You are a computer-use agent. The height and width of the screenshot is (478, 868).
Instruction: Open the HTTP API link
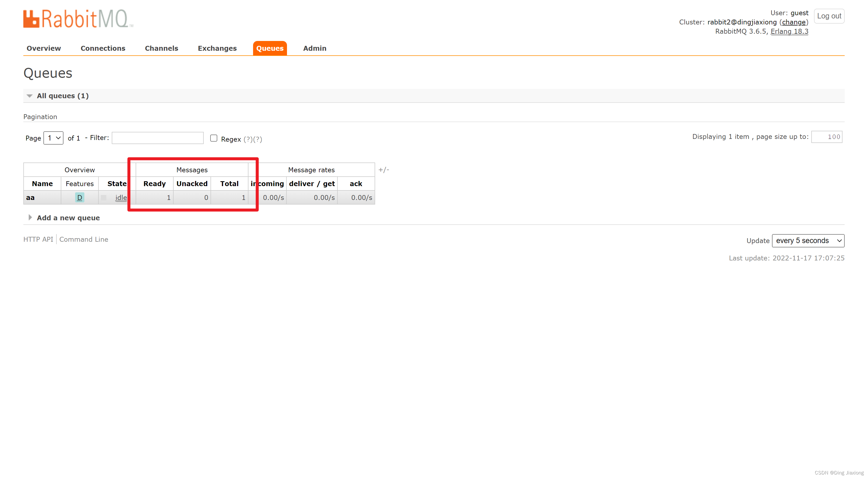tap(38, 239)
